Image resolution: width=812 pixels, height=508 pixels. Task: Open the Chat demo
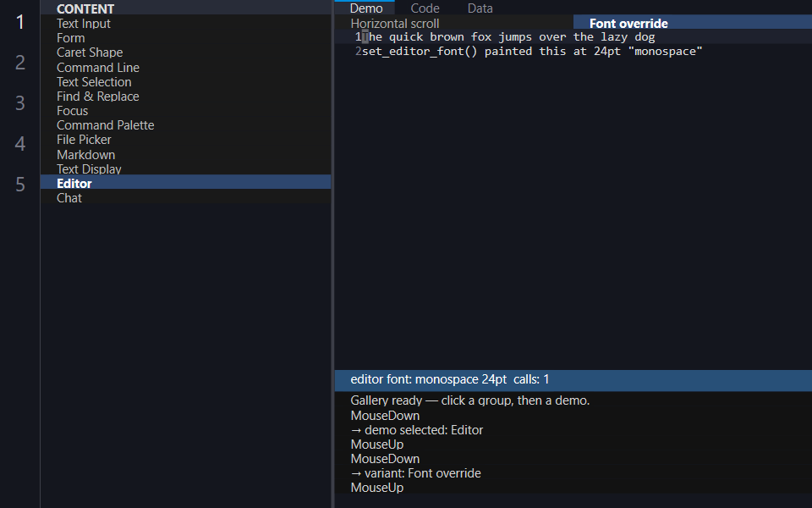[185, 198]
